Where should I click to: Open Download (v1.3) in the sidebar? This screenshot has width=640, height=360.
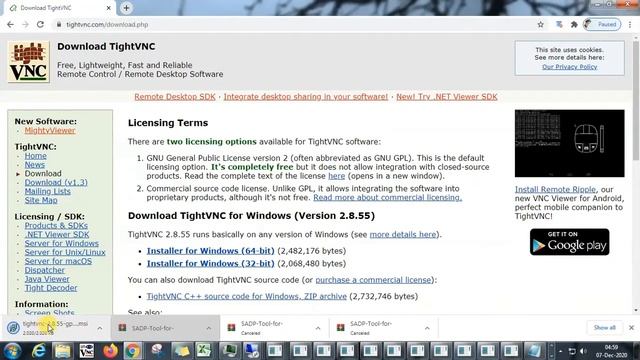[x=56, y=182]
